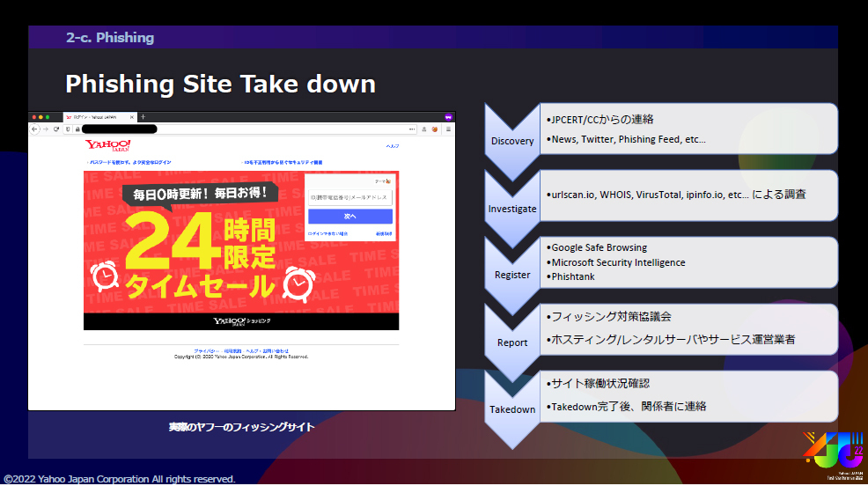Go back with the browser back arrow
Viewport: 868px width, 486px height.
point(35,129)
